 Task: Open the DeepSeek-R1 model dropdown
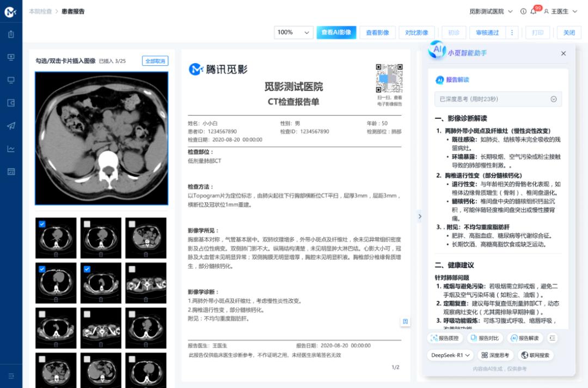(450, 355)
